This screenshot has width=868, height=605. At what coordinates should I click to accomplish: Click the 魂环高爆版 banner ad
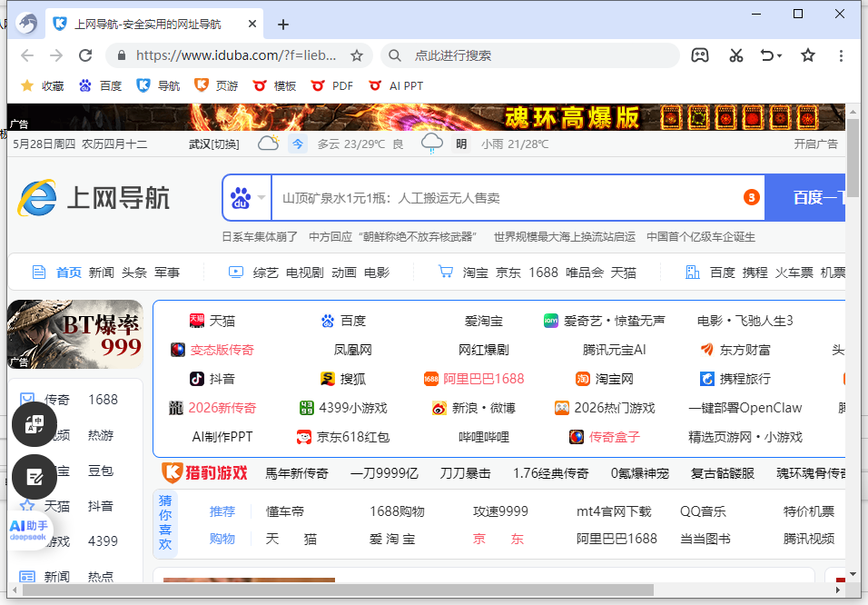coord(426,117)
